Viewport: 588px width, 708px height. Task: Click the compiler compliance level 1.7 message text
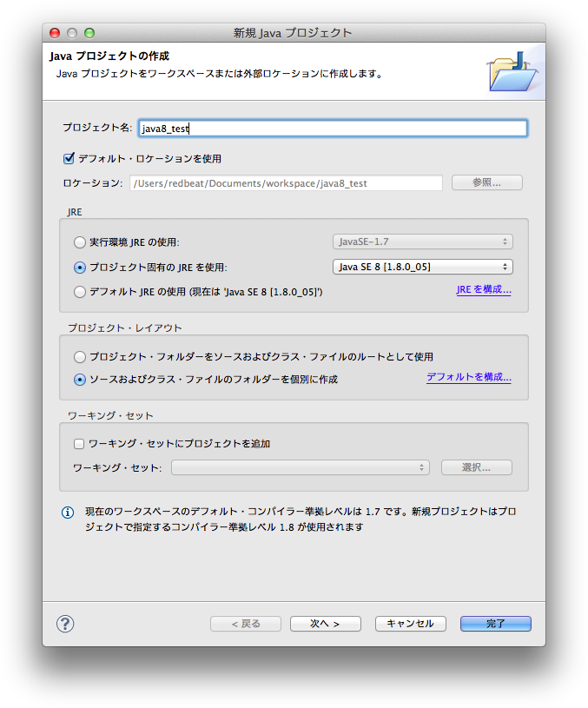click(301, 519)
